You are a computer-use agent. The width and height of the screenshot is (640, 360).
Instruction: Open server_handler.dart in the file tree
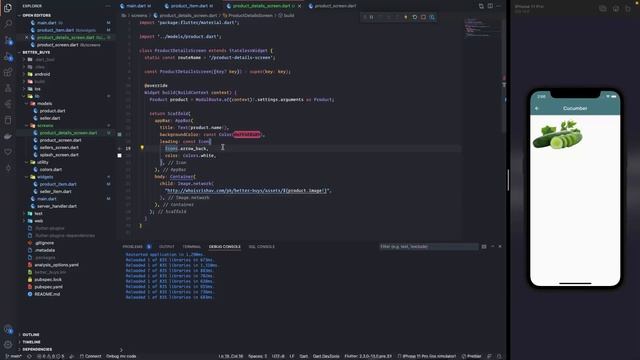(x=56, y=207)
